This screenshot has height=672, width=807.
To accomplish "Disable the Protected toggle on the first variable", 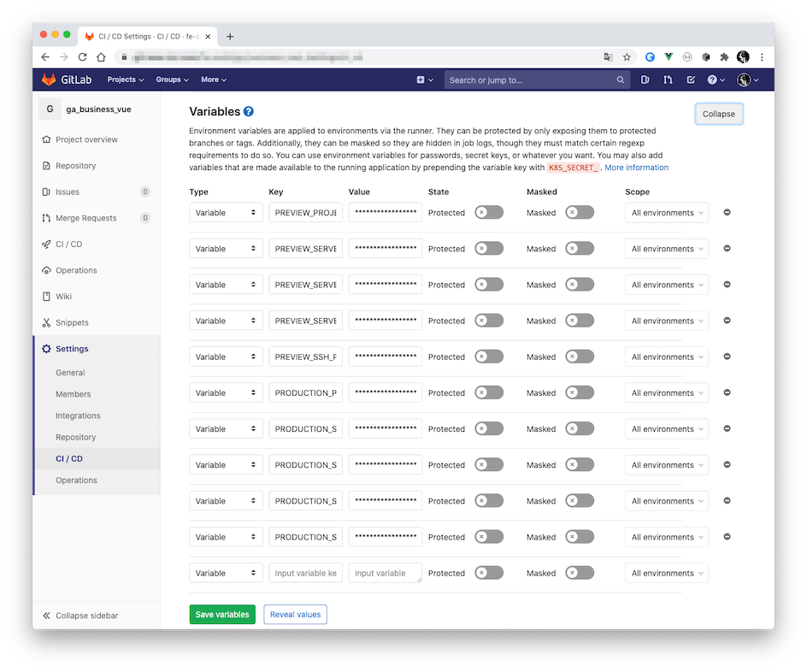I will coord(488,213).
